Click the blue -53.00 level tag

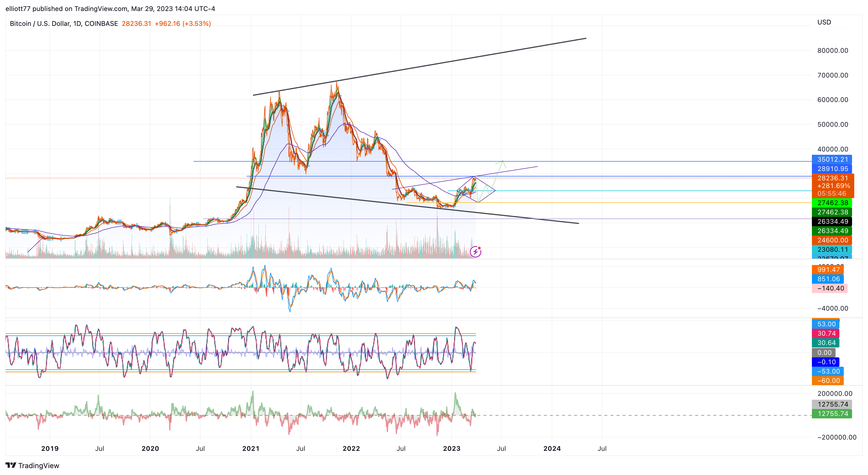[x=828, y=371]
